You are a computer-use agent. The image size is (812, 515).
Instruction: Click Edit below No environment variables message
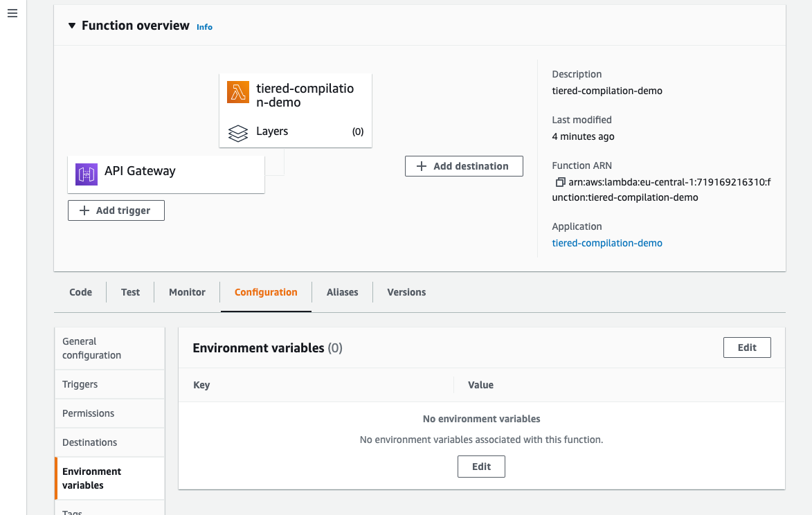click(x=481, y=467)
